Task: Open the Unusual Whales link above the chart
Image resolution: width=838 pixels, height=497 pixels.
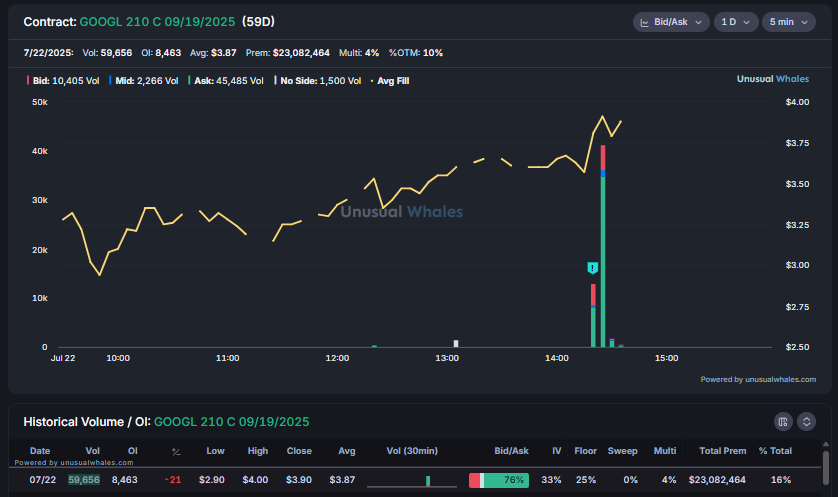Action: pyautogui.click(x=773, y=79)
